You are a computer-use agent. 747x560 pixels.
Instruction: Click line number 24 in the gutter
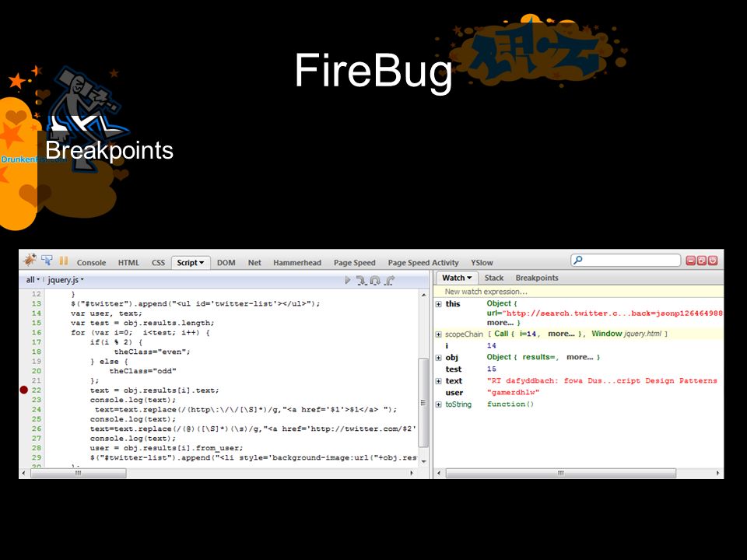click(x=37, y=410)
